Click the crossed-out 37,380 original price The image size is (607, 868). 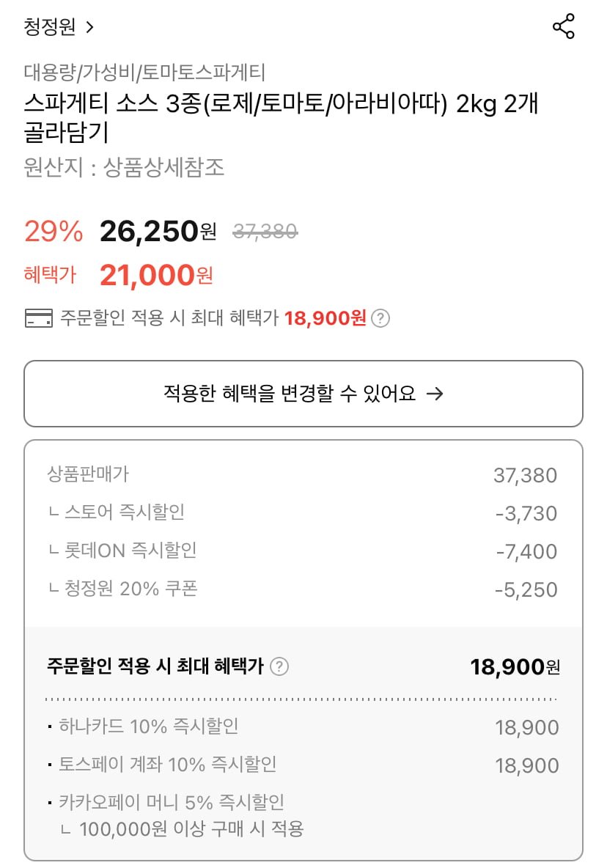265,232
